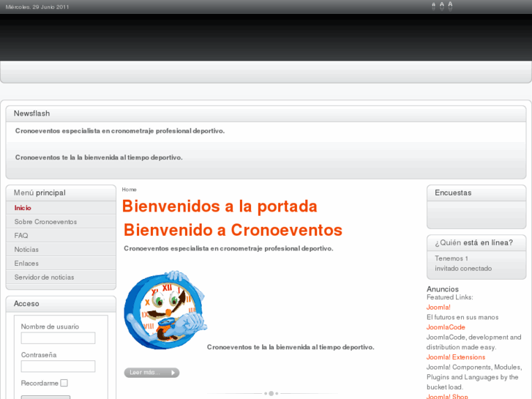Open Enlaces from main menu
Image resolution: width=532 pixels, height=399 pixels.
point(61,264)
